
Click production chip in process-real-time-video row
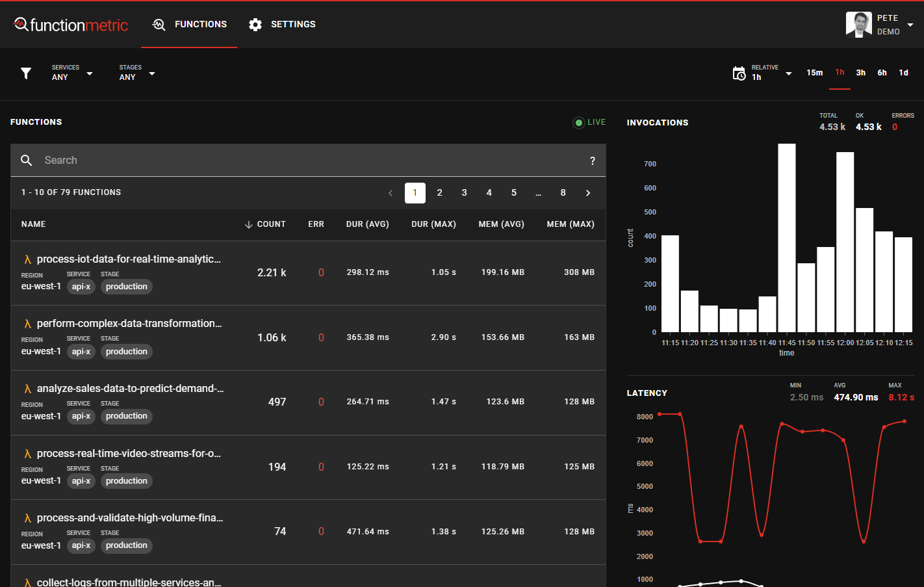(x=127, y=481)
